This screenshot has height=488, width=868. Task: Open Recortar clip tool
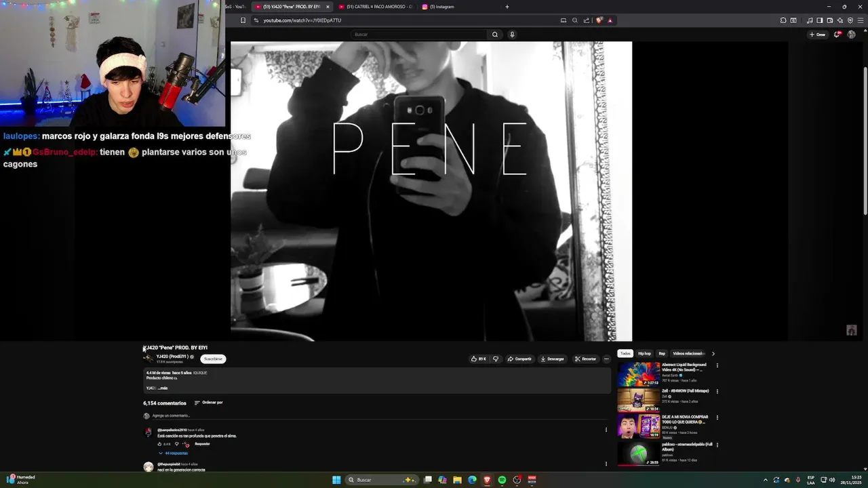click(585, 359)
